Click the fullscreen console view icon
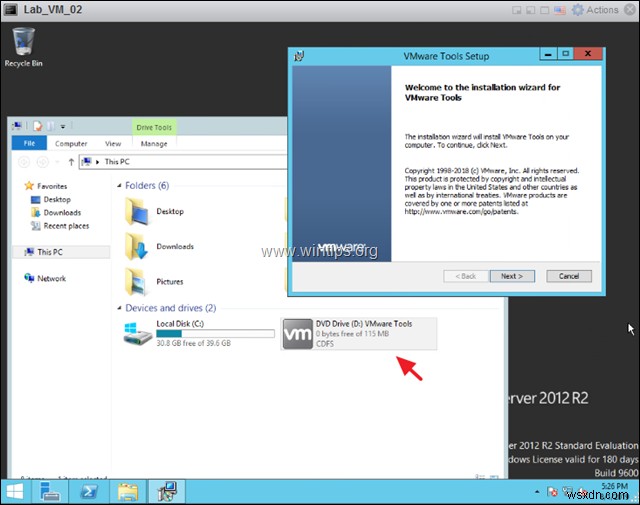The height and width of the screenshot is (505, 640). pyautogui.click(x=544, y=10)
